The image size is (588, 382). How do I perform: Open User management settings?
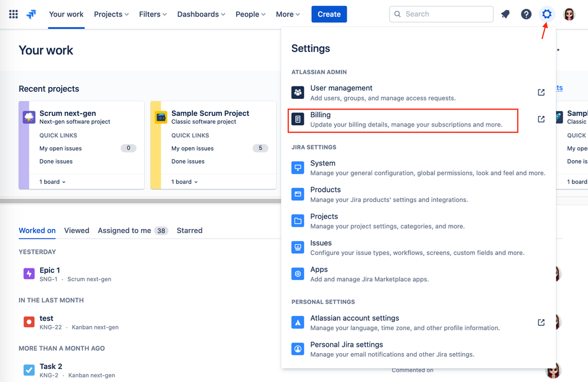[418, 92]
